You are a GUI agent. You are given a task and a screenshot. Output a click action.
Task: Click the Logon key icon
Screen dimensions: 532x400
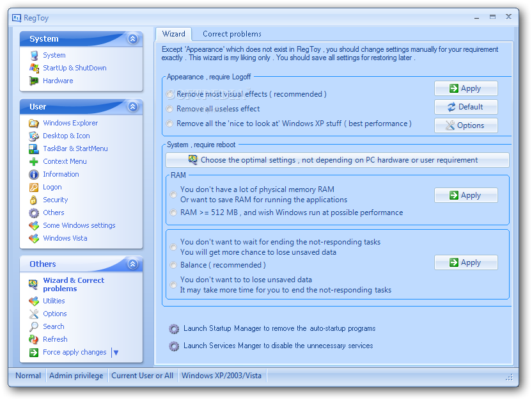tap(34, 187)
